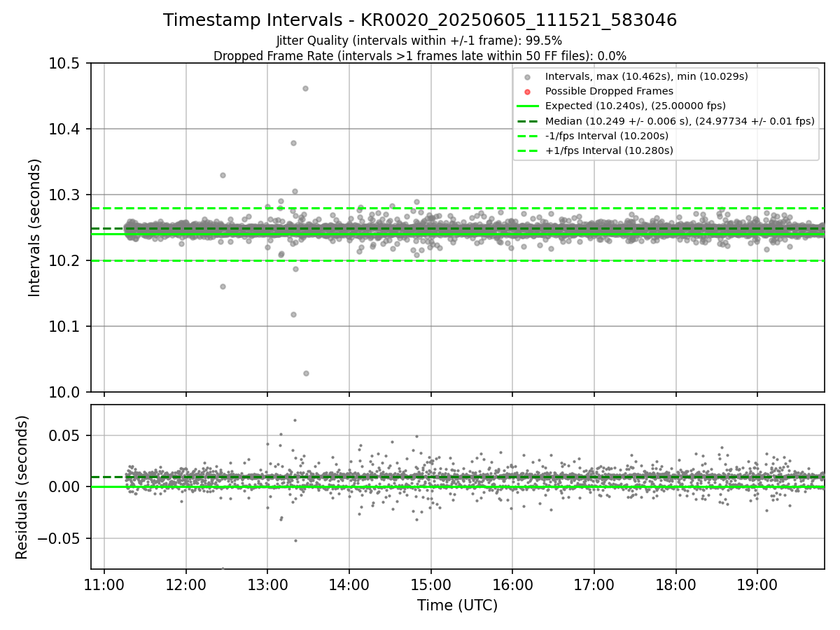
Task: Click legend entry Expected (10.240s)
Action: tap(636, 106)
